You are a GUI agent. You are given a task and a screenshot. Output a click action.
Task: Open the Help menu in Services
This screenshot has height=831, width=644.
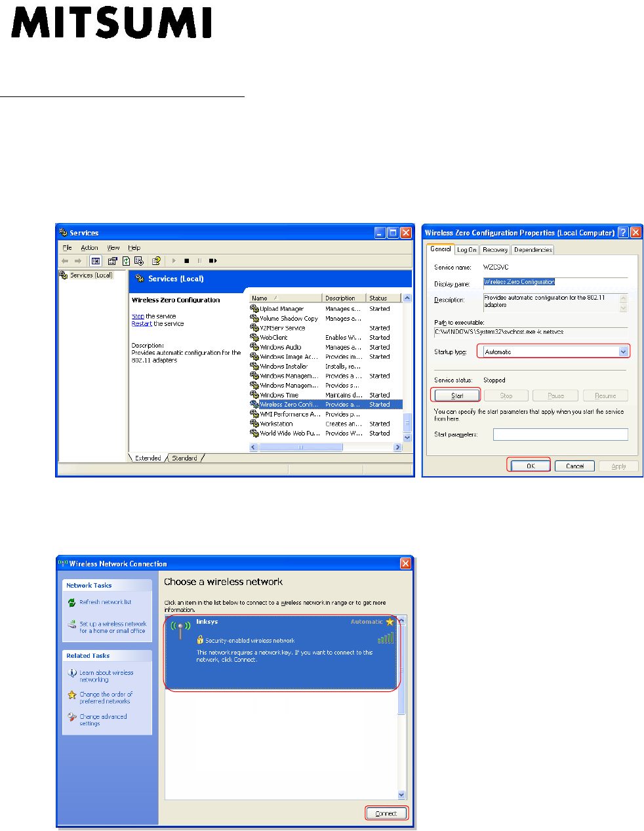click(x=134, y=248)
